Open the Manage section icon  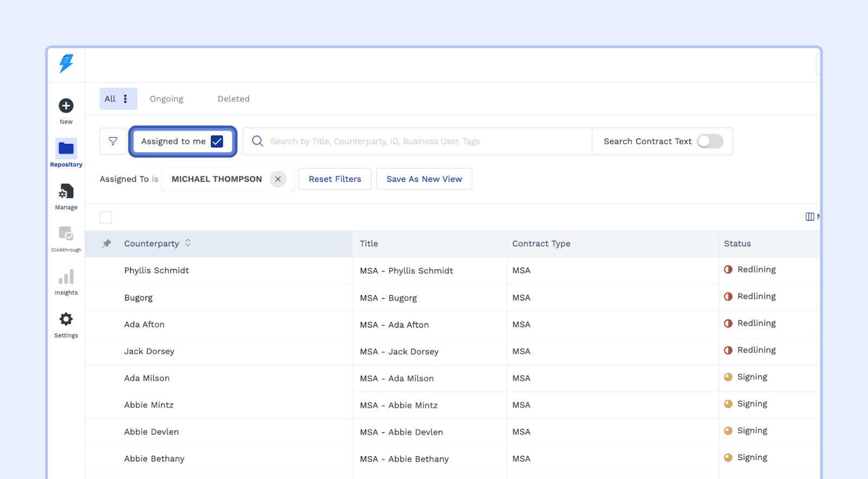coord(66,191)
